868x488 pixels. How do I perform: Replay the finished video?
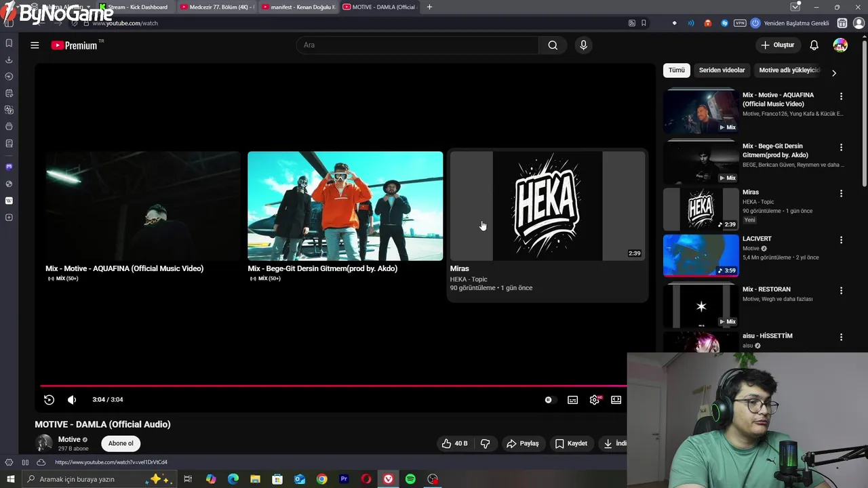click(x=49, y=400)
